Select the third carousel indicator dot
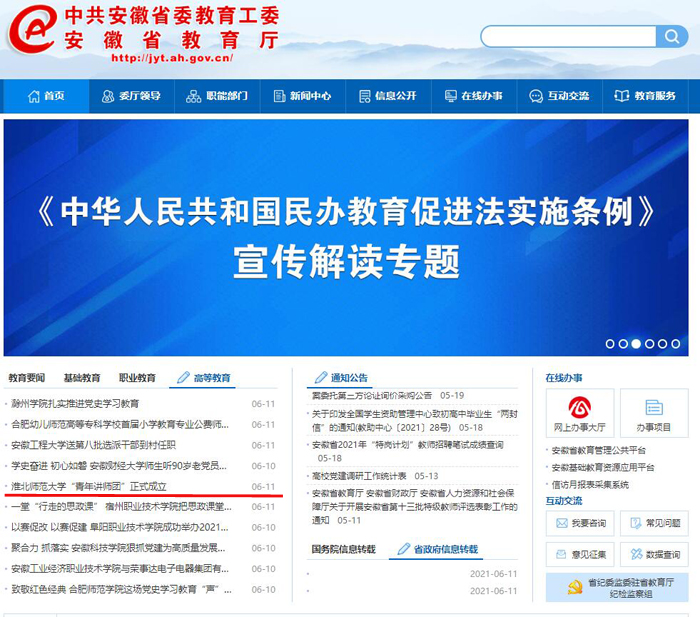Screen dimensions: 700x617 click(x=636, y=344)
